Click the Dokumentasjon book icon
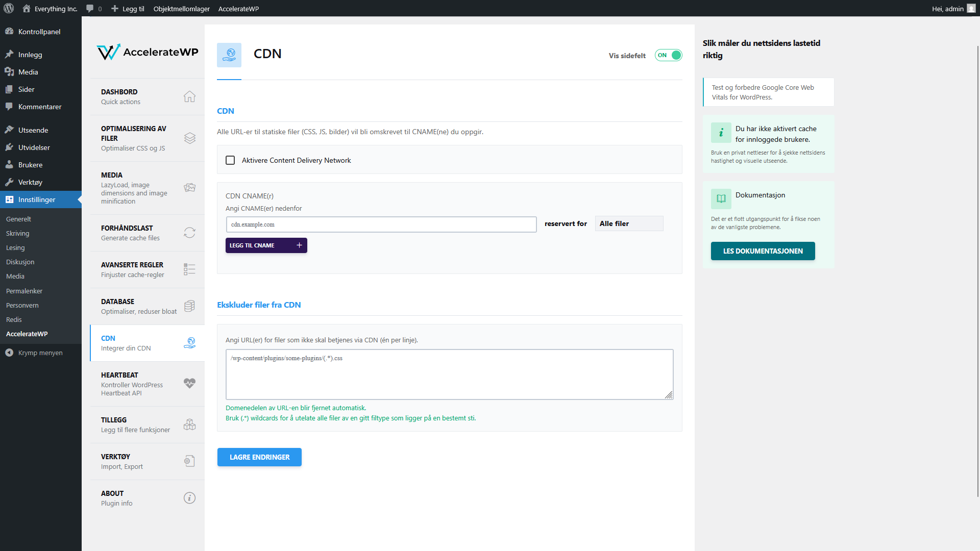This screenshot has height=551, width=980. pyautogui.click(x=721, y=198)
